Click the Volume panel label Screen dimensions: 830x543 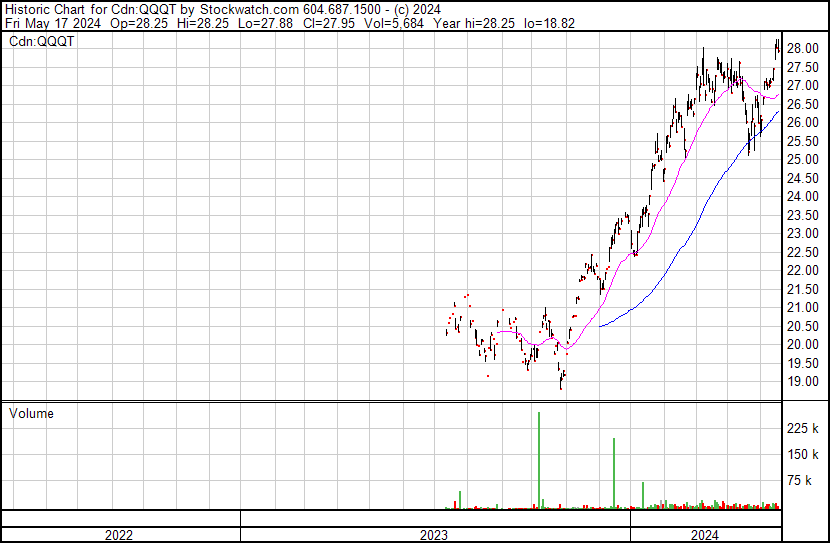point(31,413)
